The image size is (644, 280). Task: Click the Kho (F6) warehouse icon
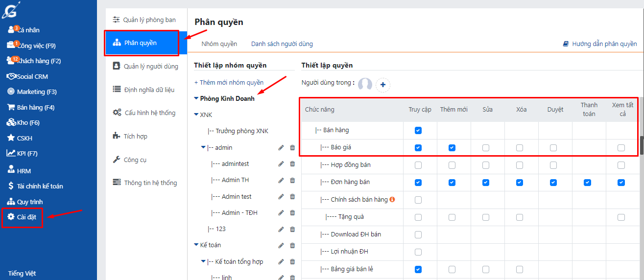(x=11, y=122)
